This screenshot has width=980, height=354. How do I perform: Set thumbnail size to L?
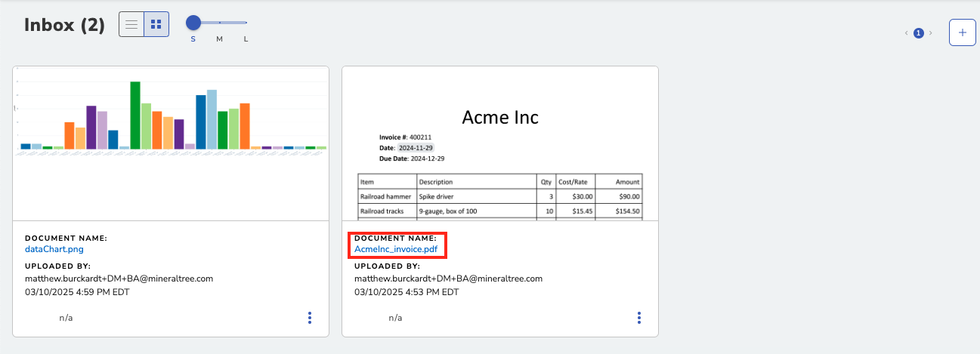[246, 38]
